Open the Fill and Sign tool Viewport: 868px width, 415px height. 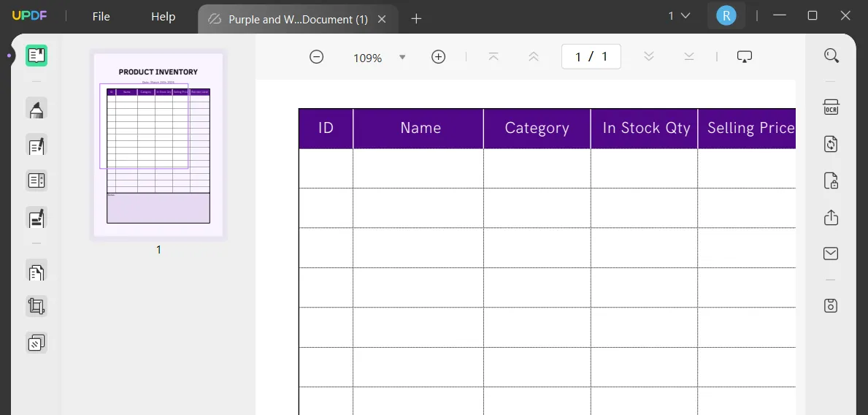coord(37,217)
